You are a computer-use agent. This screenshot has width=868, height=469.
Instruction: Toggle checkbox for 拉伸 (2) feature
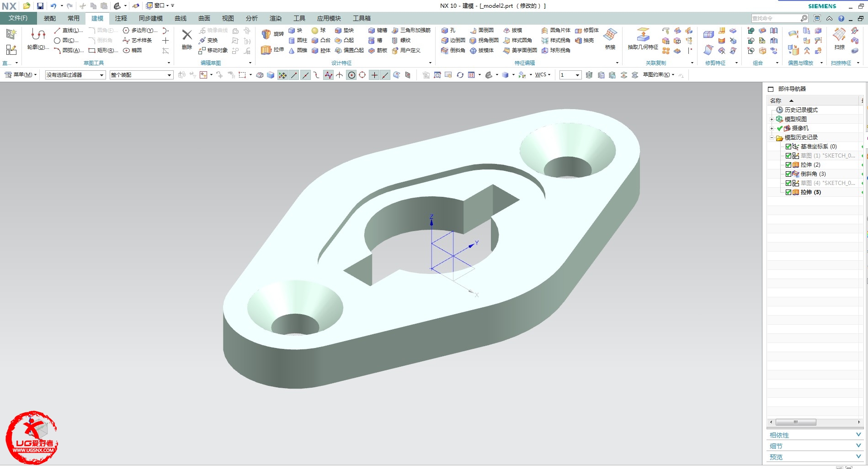click(x=788, y=165)
